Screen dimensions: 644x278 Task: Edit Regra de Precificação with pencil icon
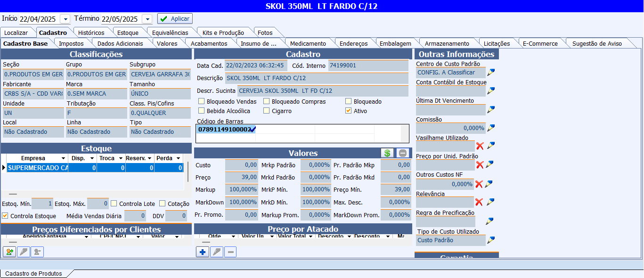point(490,221)
